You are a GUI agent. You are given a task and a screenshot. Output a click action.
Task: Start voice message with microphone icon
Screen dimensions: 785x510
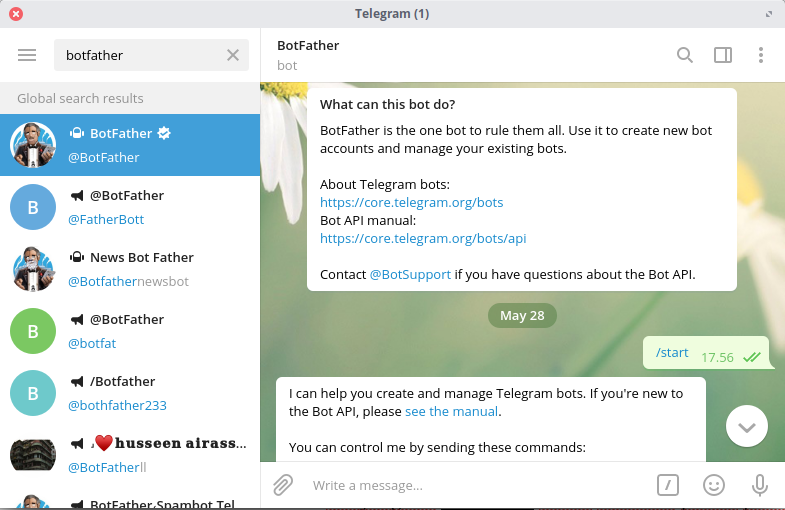[x=759, y=485]
